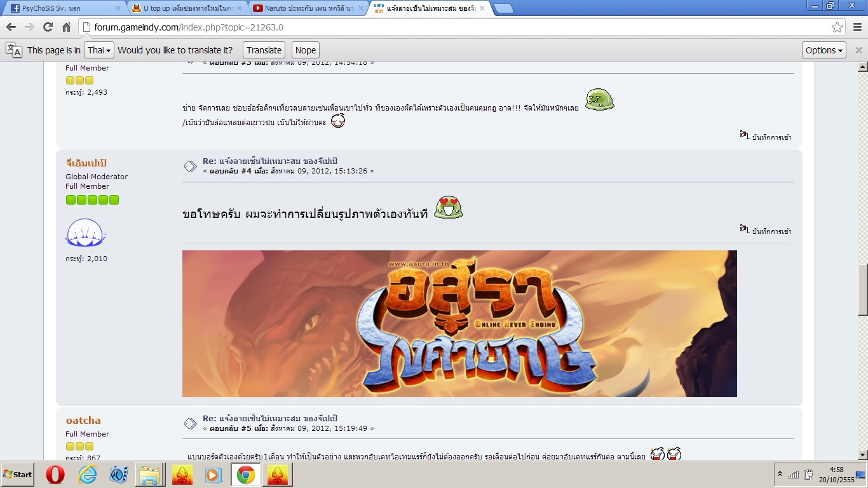The width and height of the screenshot is (868, 488).
Task: Open the browser home page
Action: (66, 27)
